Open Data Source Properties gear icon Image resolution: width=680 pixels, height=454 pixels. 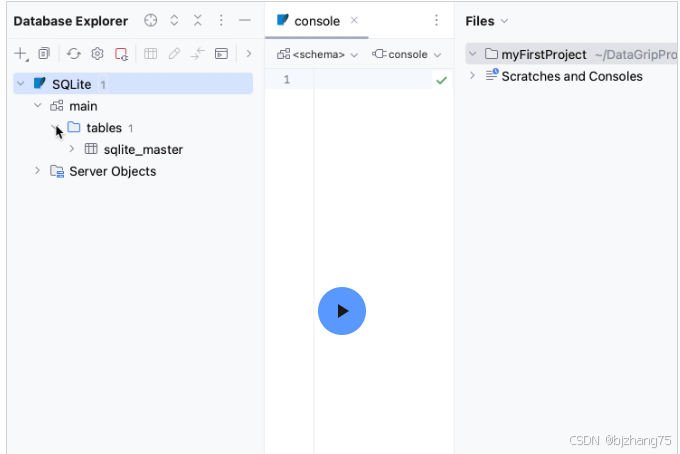[97, 54]
